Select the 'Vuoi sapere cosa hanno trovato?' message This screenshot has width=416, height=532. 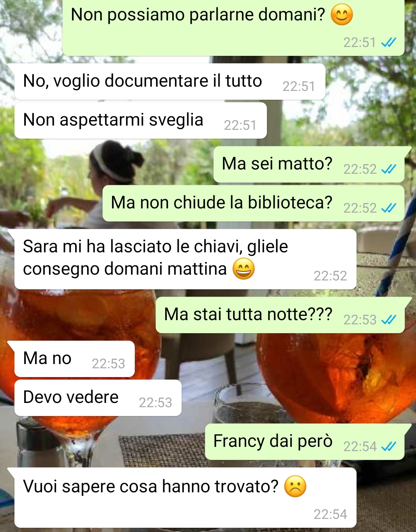[185, 498]
